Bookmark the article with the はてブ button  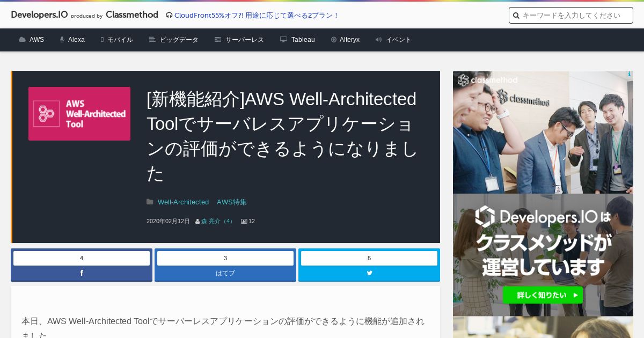[225, 273]
